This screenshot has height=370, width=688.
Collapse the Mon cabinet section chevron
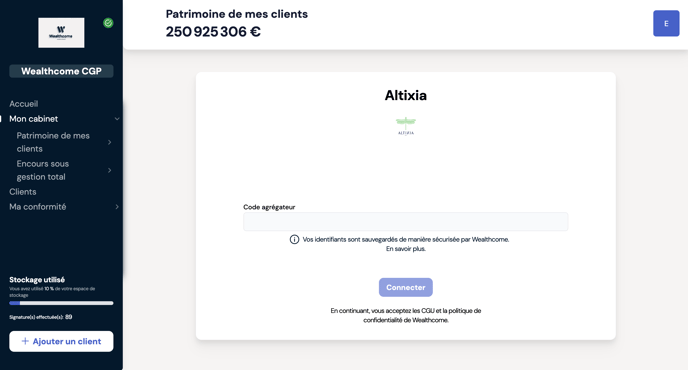tap(117, 119)
